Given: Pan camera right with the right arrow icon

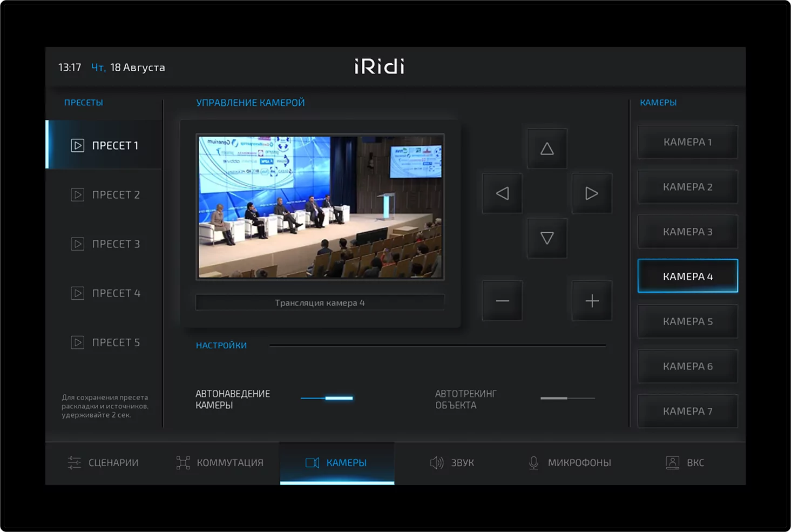Looking at the screenshot, I should pyautogui.click(x=592, y=193).
